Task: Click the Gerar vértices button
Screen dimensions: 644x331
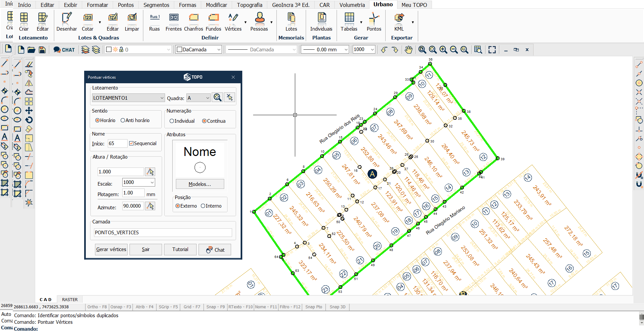Action: (x=111, y=249)
